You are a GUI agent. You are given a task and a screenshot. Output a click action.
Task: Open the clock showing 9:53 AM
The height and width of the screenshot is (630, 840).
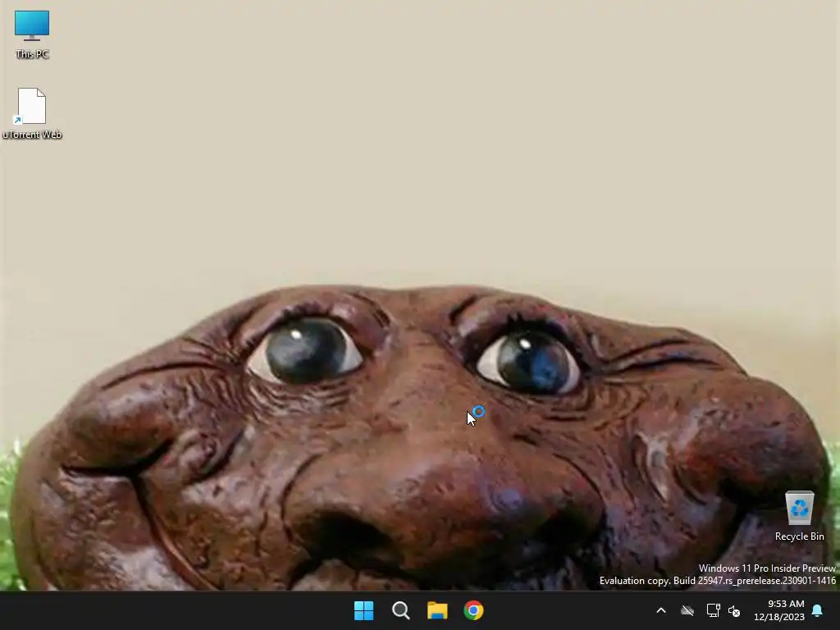click(x=786, y=604)
